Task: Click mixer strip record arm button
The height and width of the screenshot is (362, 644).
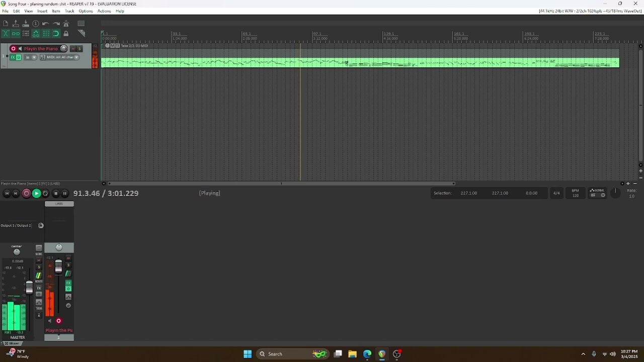Action: click(58, 321)
